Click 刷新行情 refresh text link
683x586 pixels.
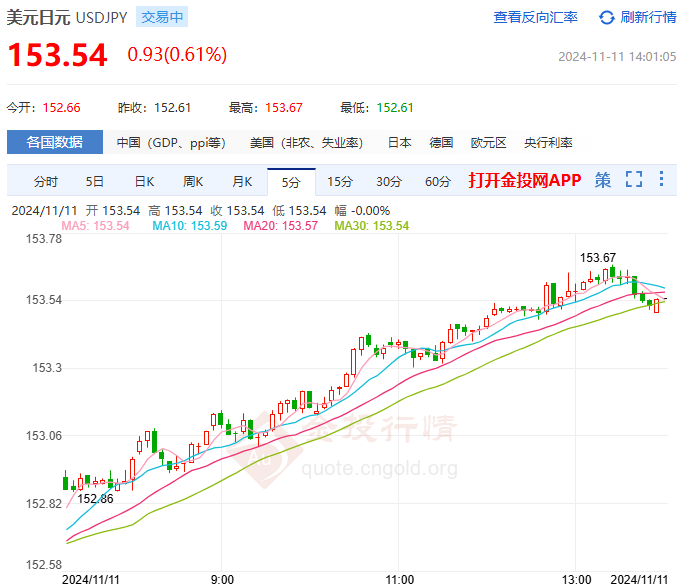[648, 17]
